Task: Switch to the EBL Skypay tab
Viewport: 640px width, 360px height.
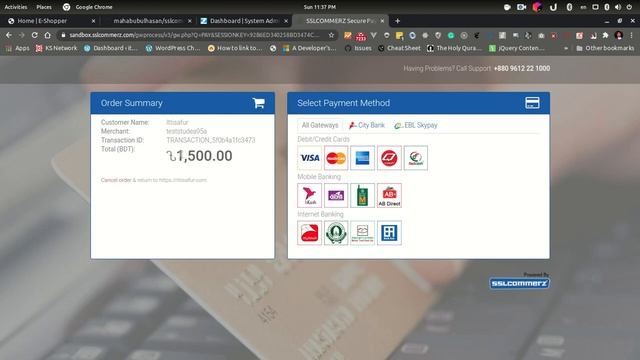Action: point(416,125)
